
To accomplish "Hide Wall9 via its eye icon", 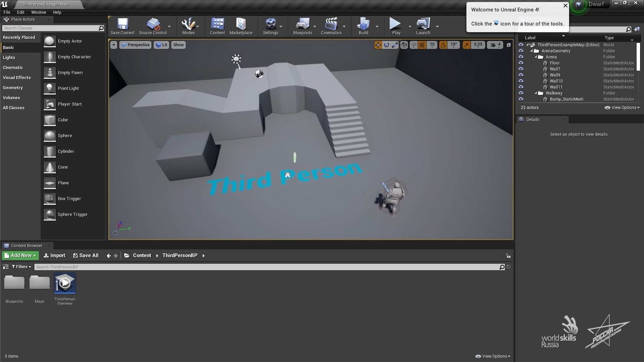I will (521, 75).
